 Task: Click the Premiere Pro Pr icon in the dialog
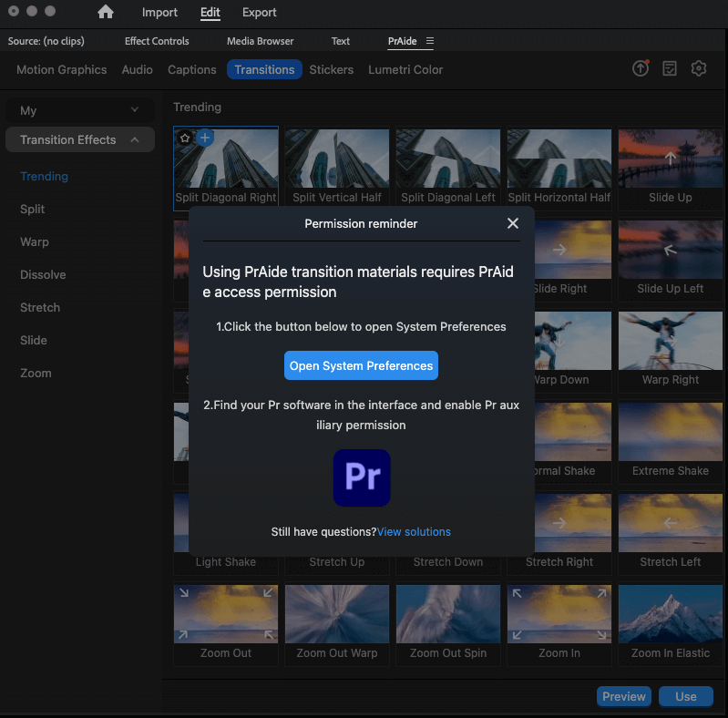click(362, 477)
